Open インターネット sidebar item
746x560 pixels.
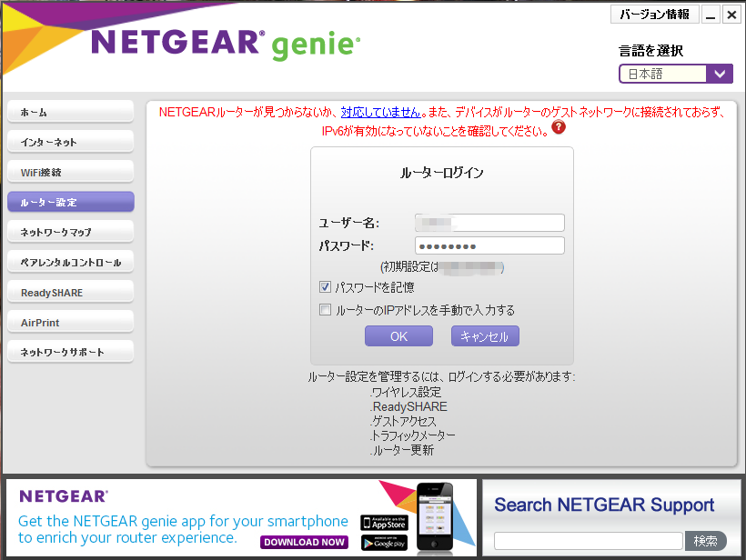pyautogui.click(x=71, y=142)
